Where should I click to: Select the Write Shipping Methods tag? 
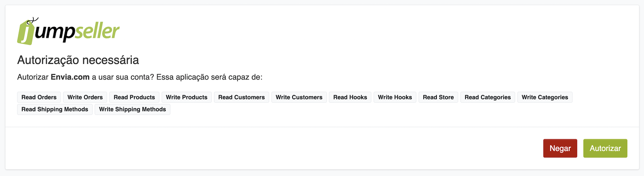pyautogui.click(x=133, y=109)
